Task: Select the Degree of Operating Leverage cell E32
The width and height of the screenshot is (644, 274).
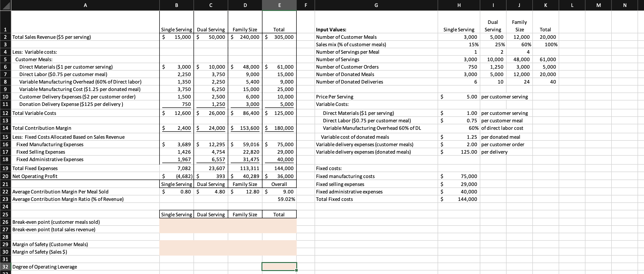Action: [279, 267]
